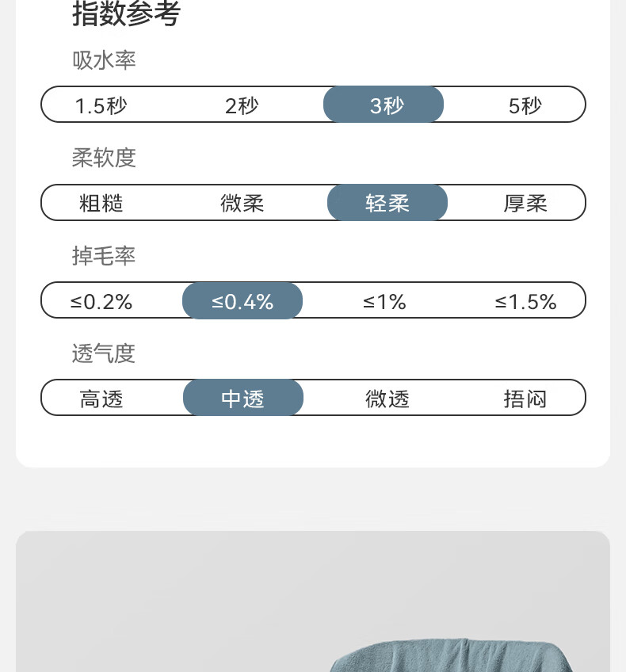Choose the 微柔 softness level

(242, 203)
